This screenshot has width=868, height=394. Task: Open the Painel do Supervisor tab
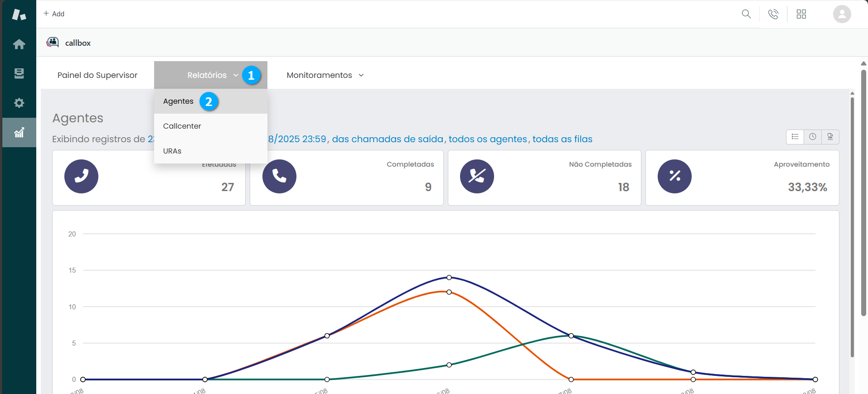[97, 75]
